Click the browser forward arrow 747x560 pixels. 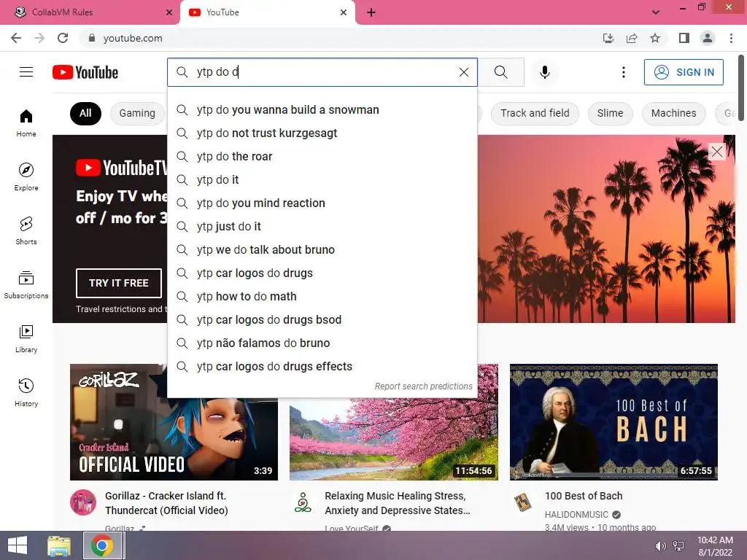[x=39, y=38]
